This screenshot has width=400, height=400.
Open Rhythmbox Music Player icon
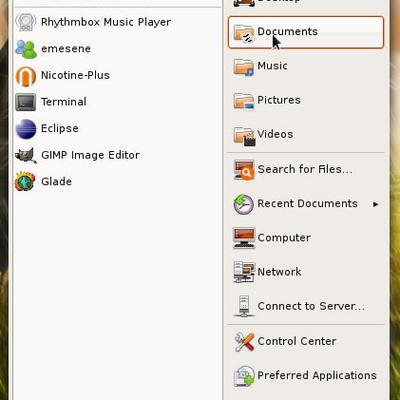(x=26, y=22)
